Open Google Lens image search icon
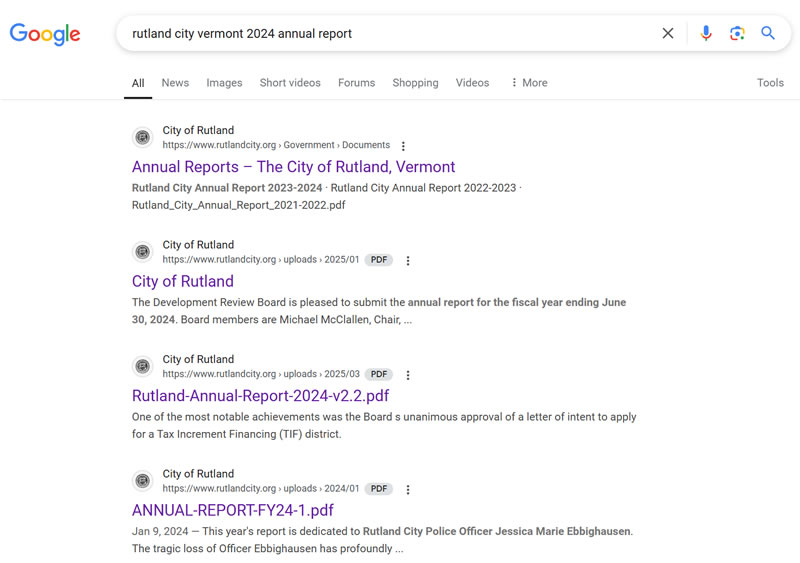 coord(737,34)
